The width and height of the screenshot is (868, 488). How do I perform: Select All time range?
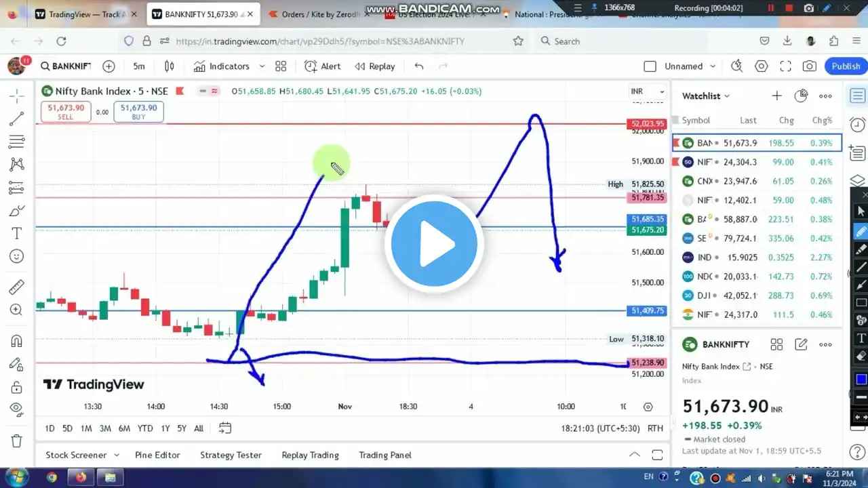coord(199,428)
